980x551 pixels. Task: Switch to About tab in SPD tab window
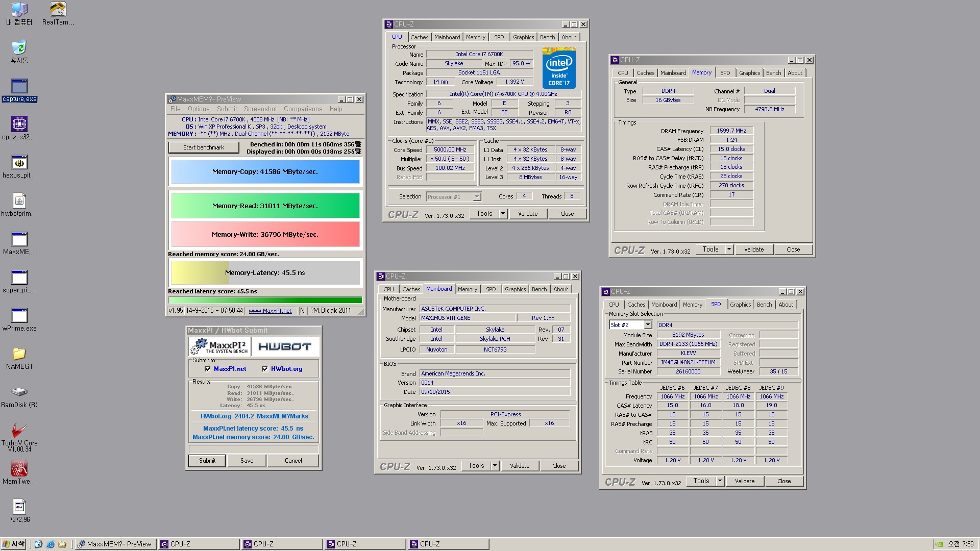tap(786, 305)
